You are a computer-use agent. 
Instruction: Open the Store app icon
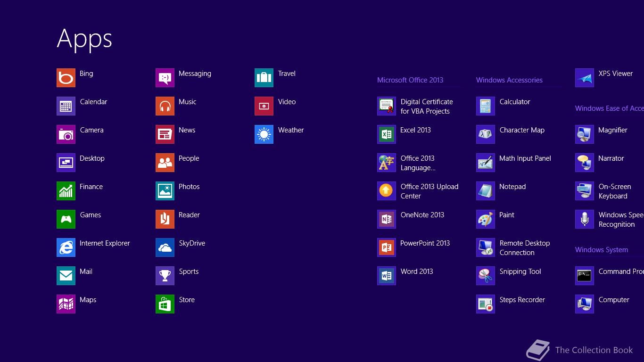pos(165,304)
